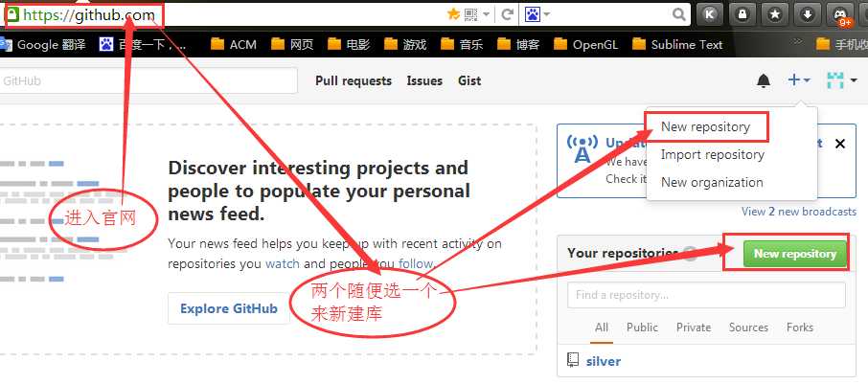
Task: Click the GitHub plus create-new icon
Action: tap(798, 80)
